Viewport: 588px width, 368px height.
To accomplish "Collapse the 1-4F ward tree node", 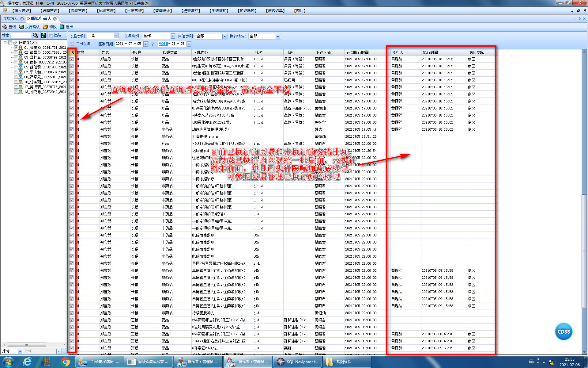I will tap(5, 43).
